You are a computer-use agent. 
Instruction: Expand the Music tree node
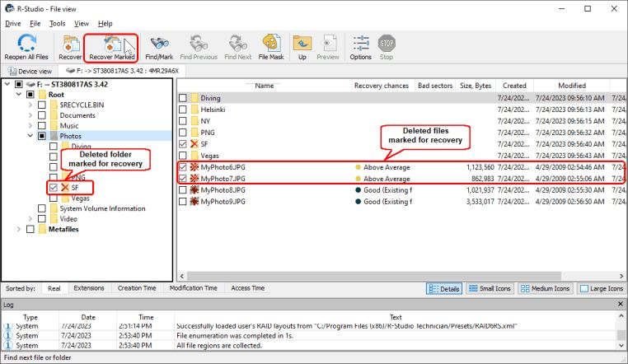pos(30,126)
